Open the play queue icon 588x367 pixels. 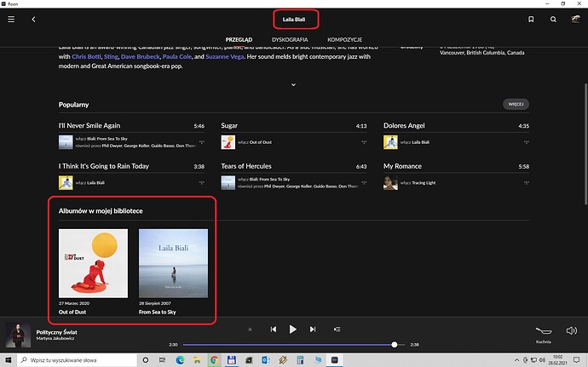tap(337, 330)
